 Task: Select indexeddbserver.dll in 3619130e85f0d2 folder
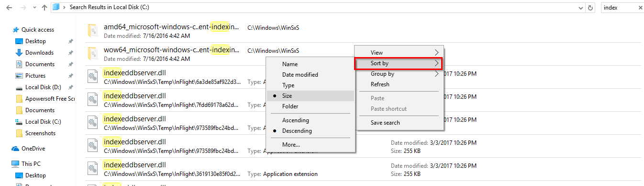click(x=134, y=165)
